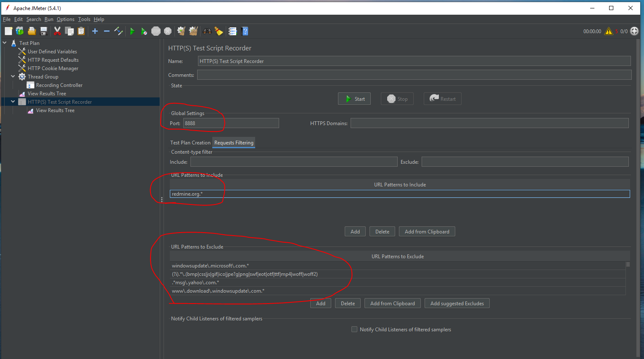
Task: Open the Search menu
Action: pos(34,19)
